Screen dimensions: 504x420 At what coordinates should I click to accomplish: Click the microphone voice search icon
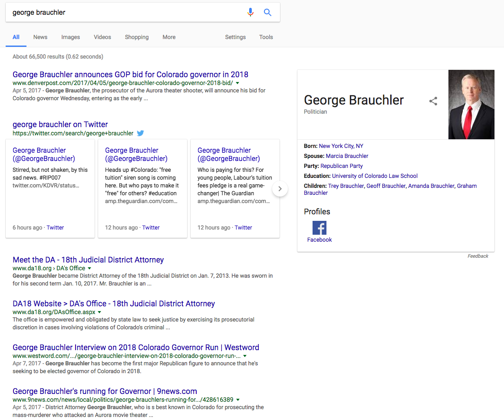point(250,13)
